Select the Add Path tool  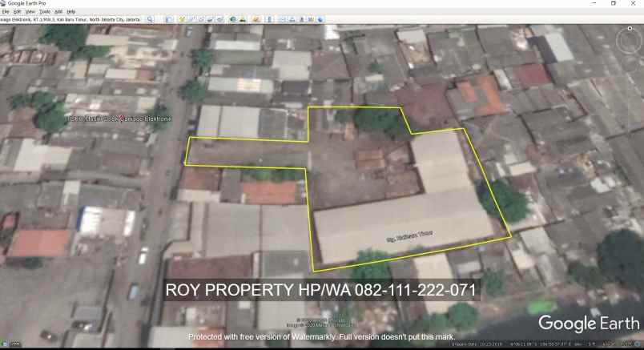(200, 19)
